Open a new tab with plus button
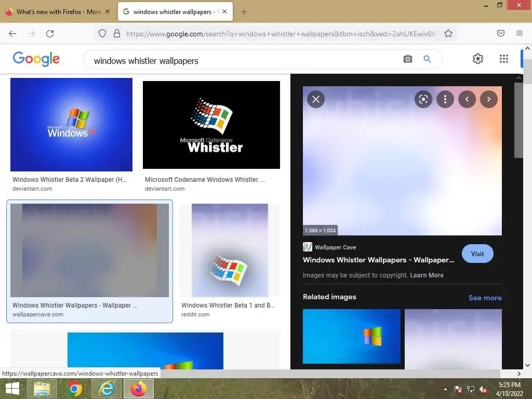Image resolution: width=532 pixels, height=399 pixels. tap(244, 12)
